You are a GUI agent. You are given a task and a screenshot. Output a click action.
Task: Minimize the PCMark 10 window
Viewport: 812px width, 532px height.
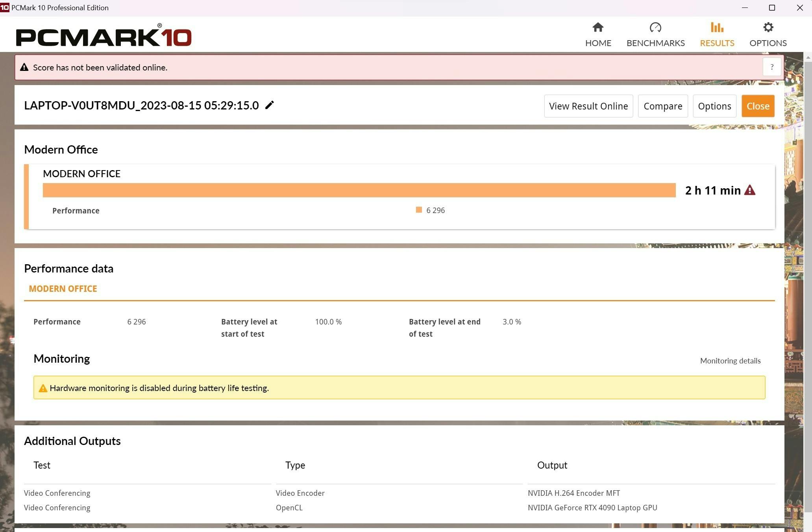pyautogui.click(x=744, y=7)
